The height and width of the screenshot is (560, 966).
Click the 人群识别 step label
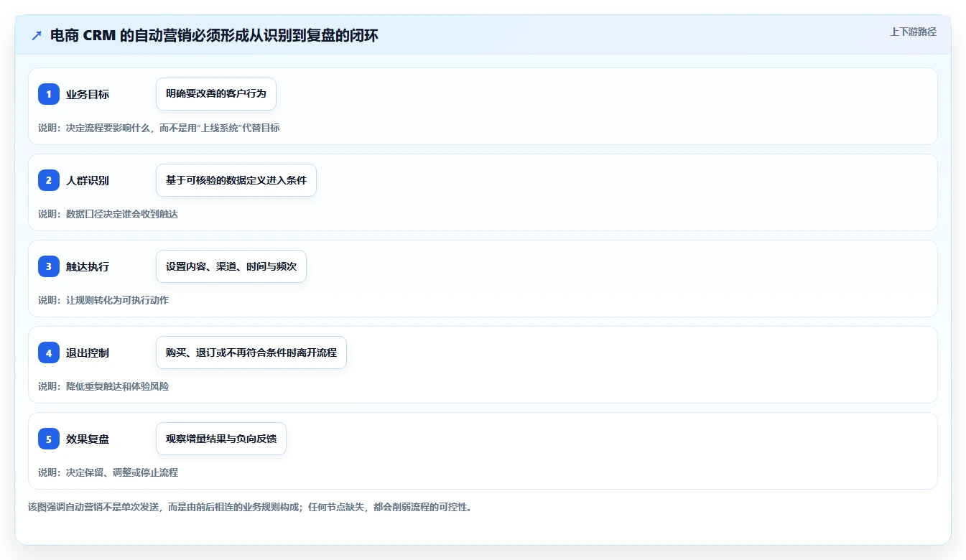coord(88,180)
